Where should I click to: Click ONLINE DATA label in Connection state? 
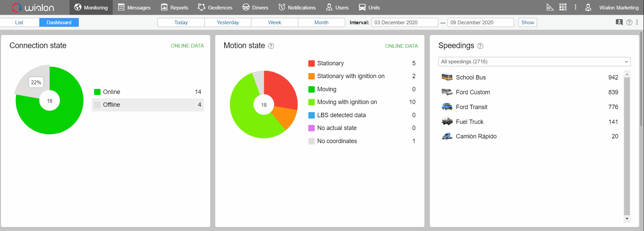(x=187, y=46)
